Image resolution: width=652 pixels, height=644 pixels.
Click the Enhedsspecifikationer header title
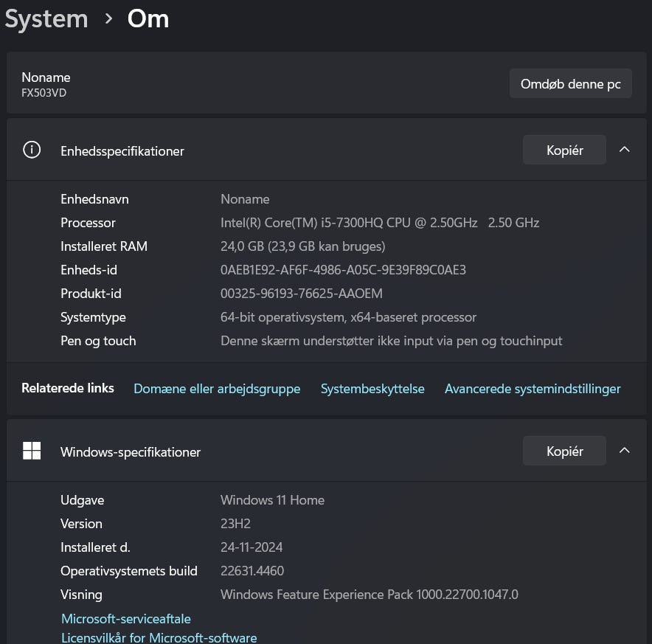(x=122, y=150)
